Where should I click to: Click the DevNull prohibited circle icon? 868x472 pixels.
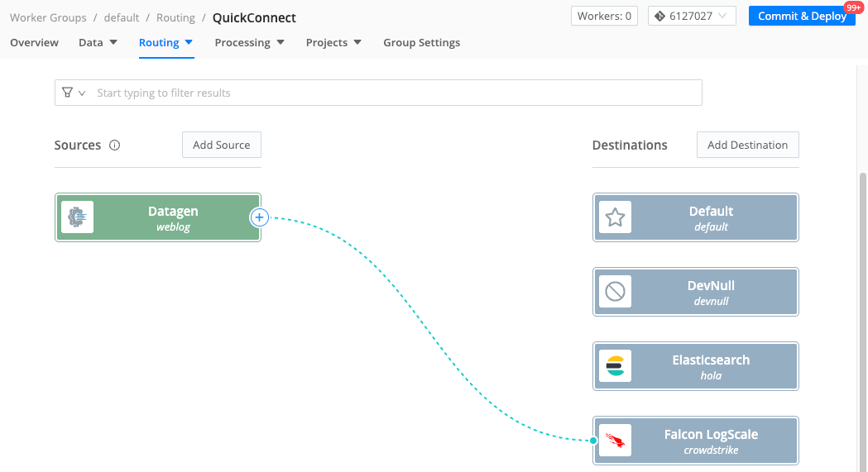click(615, 292)
